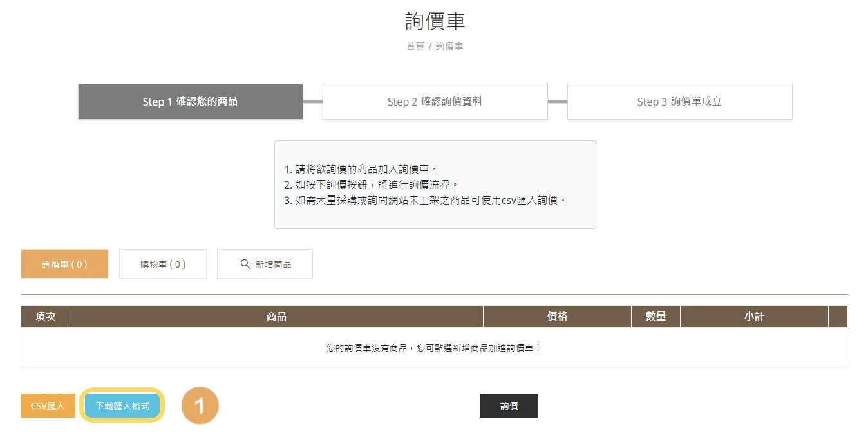Click the 價格 column header
Screen dimensions: 868x442
coord(556,316)
